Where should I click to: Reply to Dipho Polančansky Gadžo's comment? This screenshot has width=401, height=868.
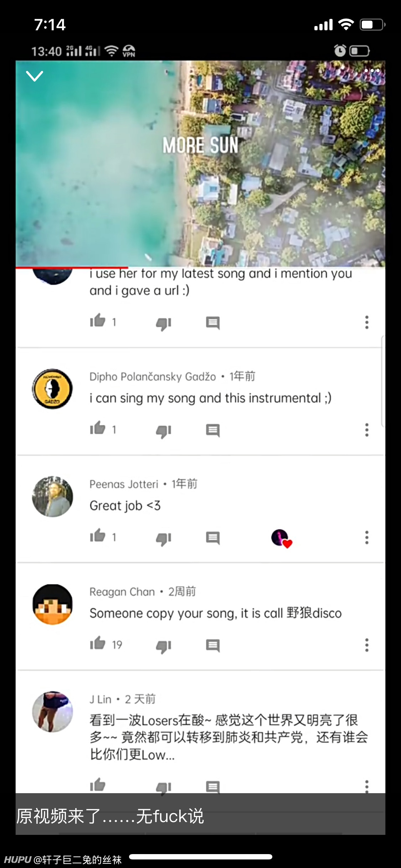coord(213,430)
